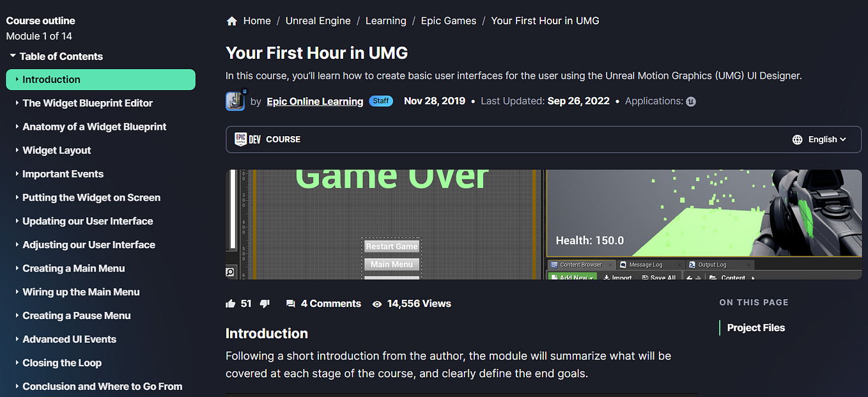Collapse the Table of Contents section
The height and width of the screenshot is (397, 868).
coord(14,56)
